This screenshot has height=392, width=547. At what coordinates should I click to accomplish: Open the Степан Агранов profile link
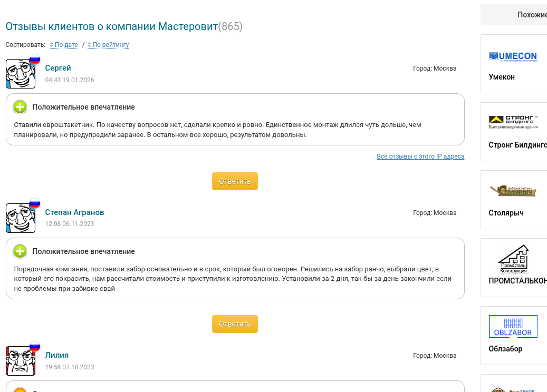coord(74,212)
